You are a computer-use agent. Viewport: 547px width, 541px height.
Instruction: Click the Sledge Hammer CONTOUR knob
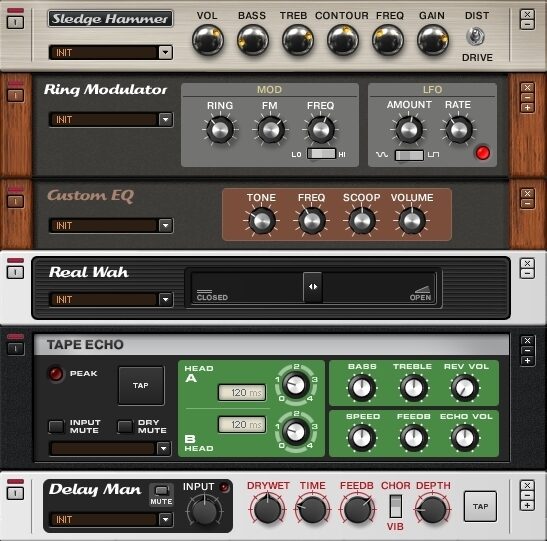tap(343, 40)
